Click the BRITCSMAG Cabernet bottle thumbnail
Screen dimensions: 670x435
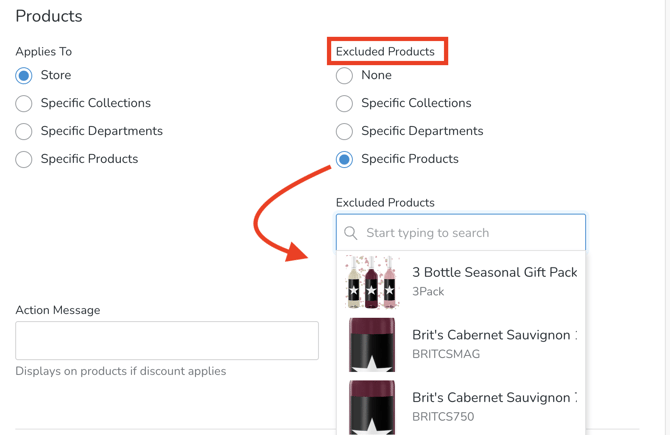(372, 345)
